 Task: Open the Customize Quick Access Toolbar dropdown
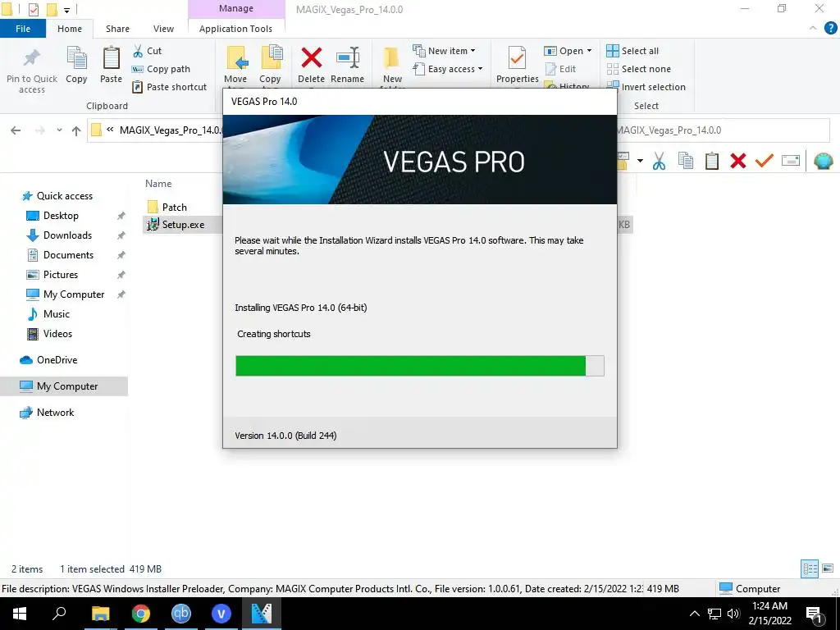click(66, 10)
